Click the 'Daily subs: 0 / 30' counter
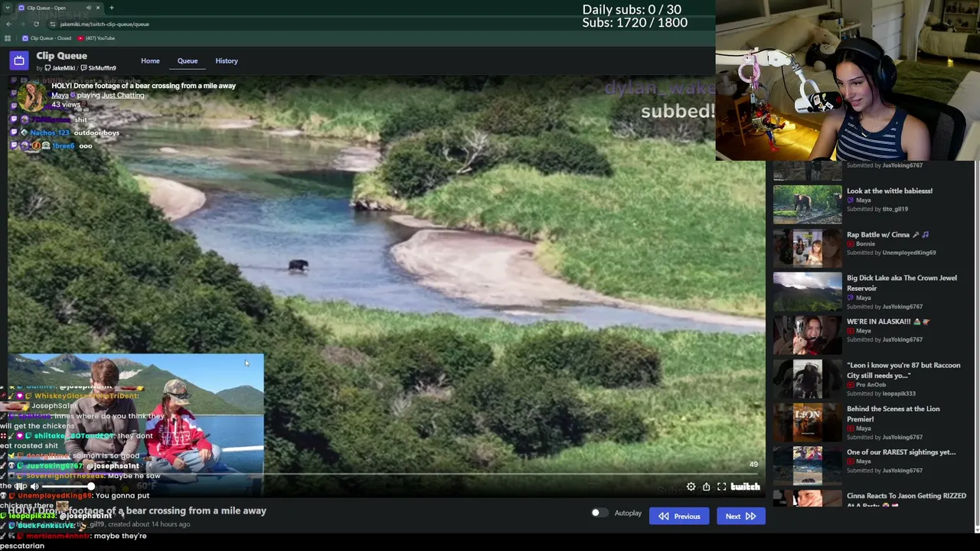Screen dimensions: 980x551 point(632,9)
